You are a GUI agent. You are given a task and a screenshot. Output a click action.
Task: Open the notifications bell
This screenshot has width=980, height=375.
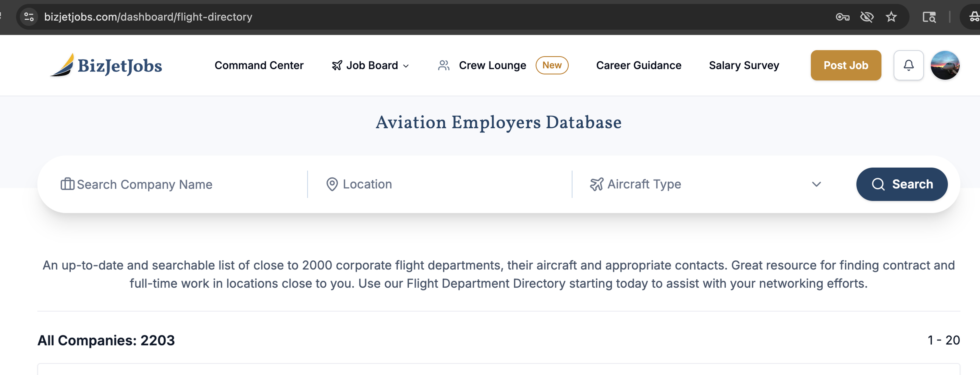pyautogui.click(x=908, y=65)
